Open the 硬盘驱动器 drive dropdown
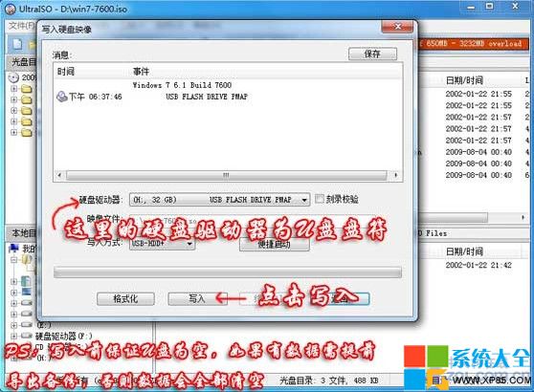Image resolution: width=534 pixels, height=392 pixels. point(220,200)
